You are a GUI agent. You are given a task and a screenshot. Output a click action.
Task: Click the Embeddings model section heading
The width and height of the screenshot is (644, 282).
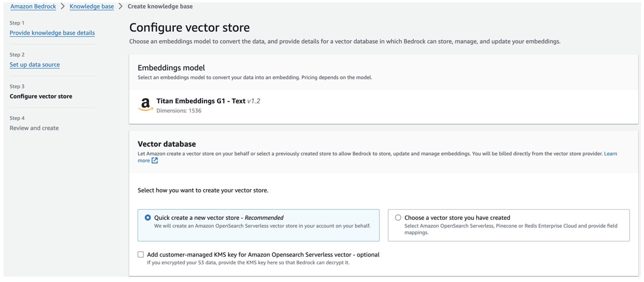(x=171, y=68)
